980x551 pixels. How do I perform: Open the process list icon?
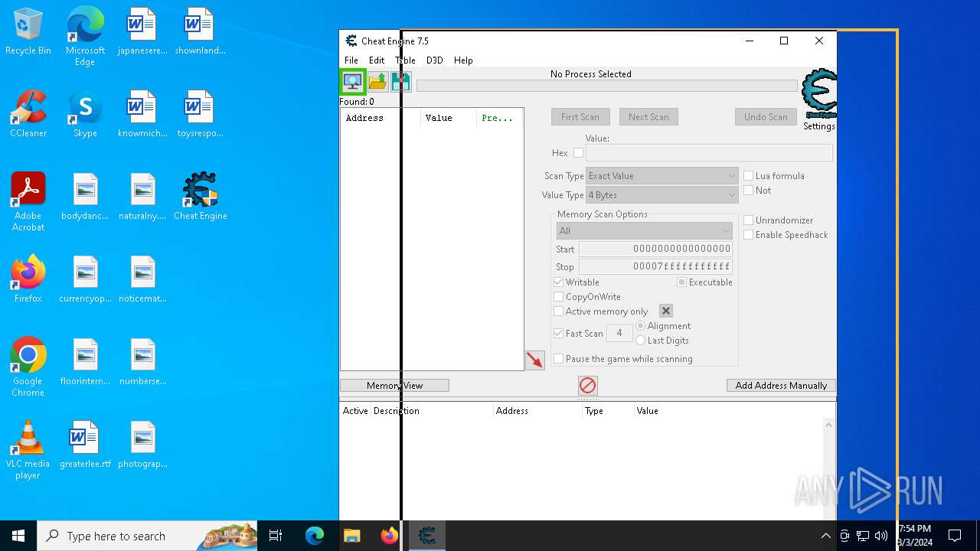tap(353, 81)
